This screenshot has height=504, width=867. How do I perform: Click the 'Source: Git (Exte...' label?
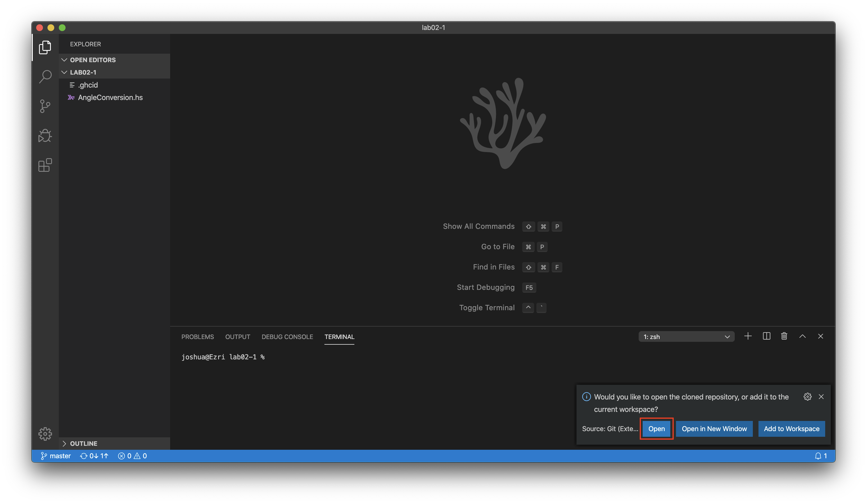tap(610, 429)
